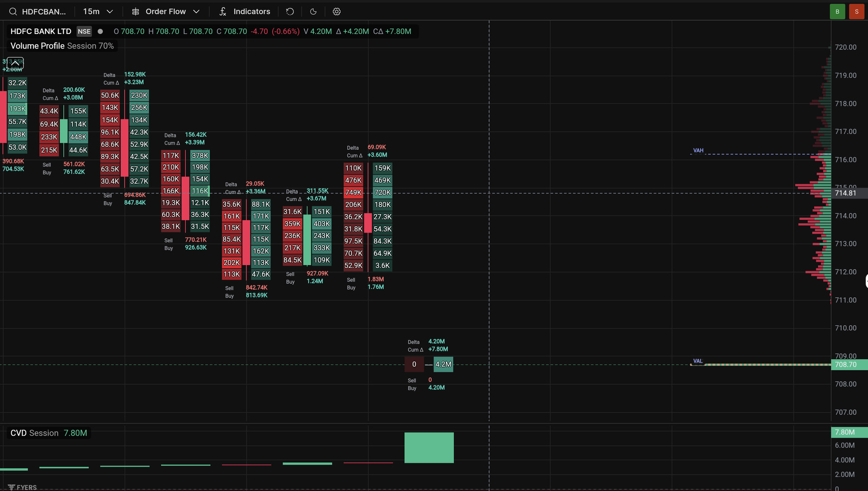
Task: Click the 708.70 current price tag
Action: coord(849,365)
